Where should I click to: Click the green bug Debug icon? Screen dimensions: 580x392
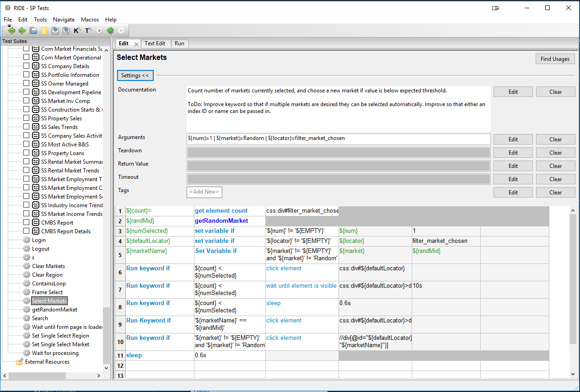[110, 31]
